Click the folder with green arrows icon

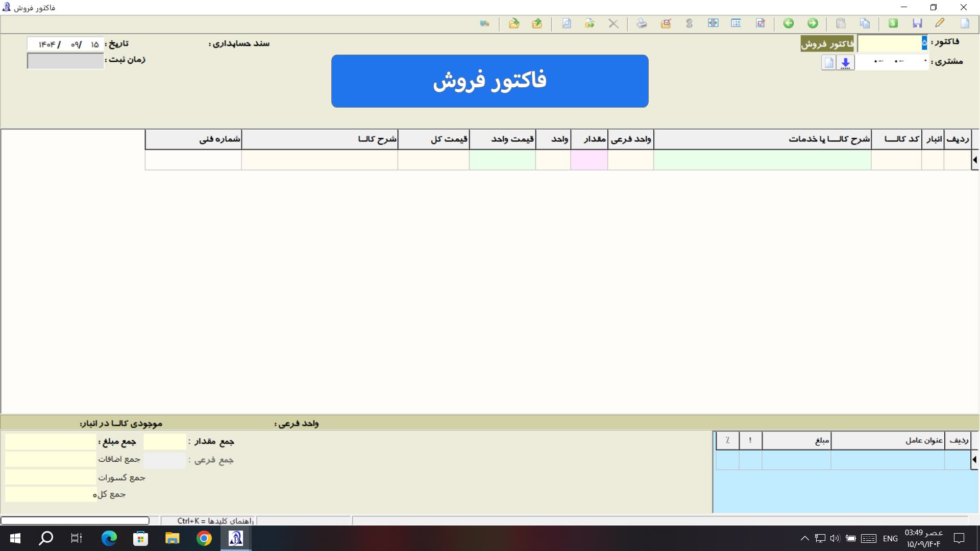[x=590, y=23]
